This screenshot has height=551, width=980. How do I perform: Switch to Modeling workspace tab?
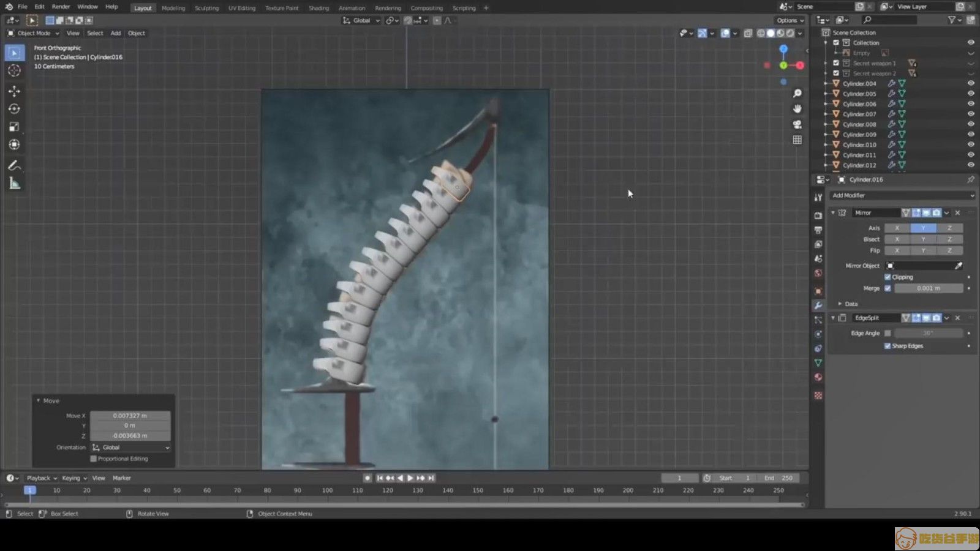click(x=173, y=8)
